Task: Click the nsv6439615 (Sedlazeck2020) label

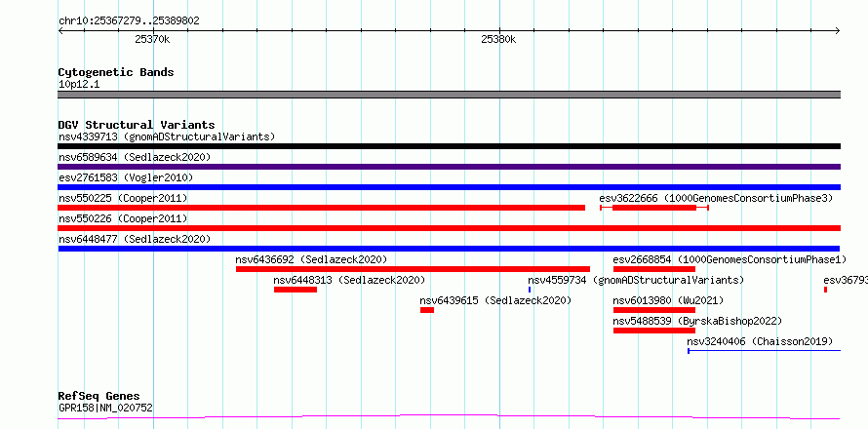Action: [x=495, y=300]
